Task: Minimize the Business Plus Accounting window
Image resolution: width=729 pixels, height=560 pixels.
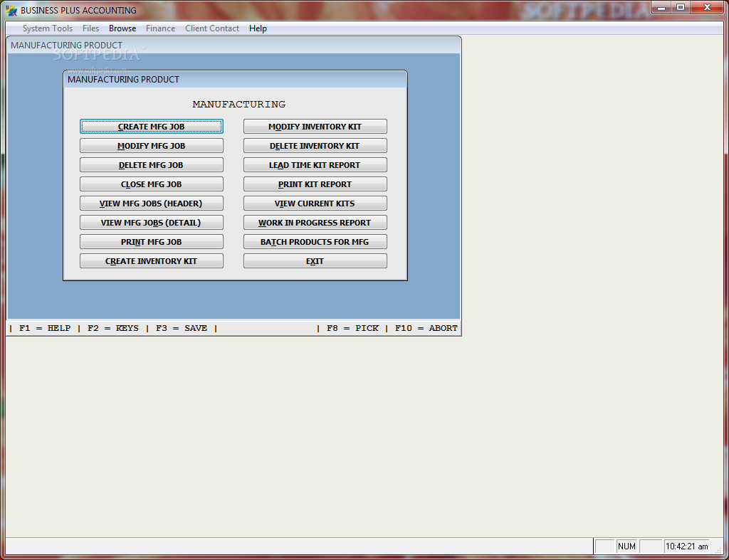Action: click(661, 8)
